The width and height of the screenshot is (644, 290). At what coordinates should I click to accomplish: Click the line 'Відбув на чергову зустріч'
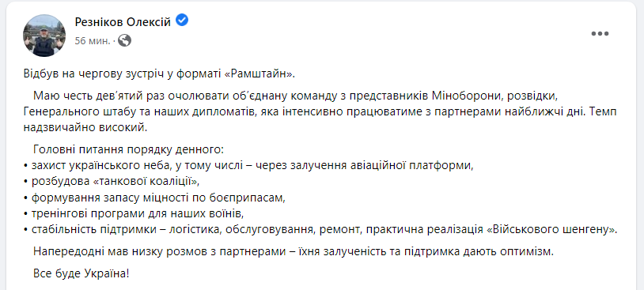159,74
